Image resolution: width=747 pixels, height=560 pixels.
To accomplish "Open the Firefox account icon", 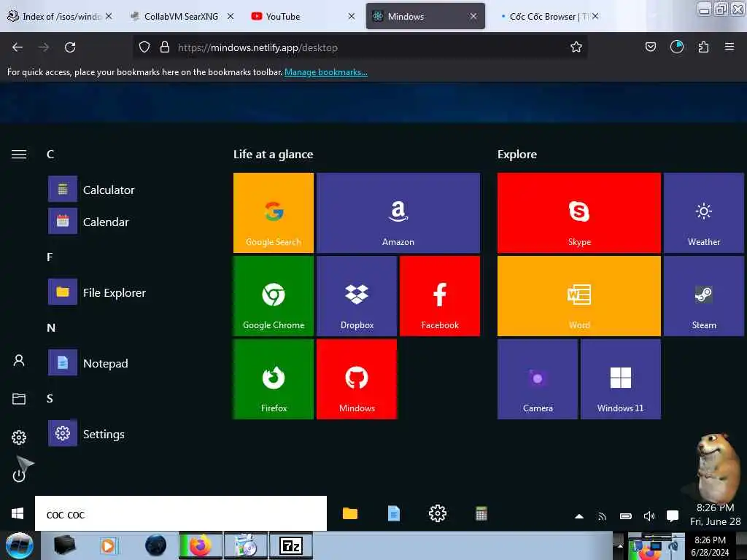I will pos(677,47).
